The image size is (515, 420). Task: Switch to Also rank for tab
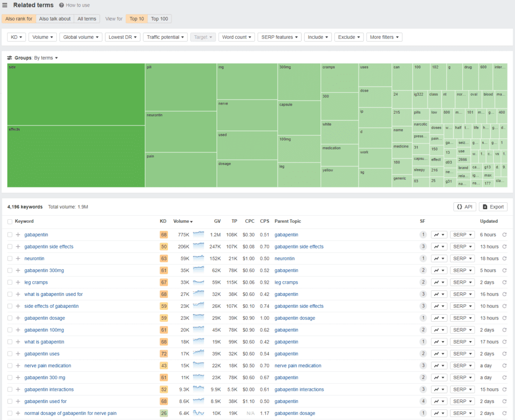[x=19, y=19]
